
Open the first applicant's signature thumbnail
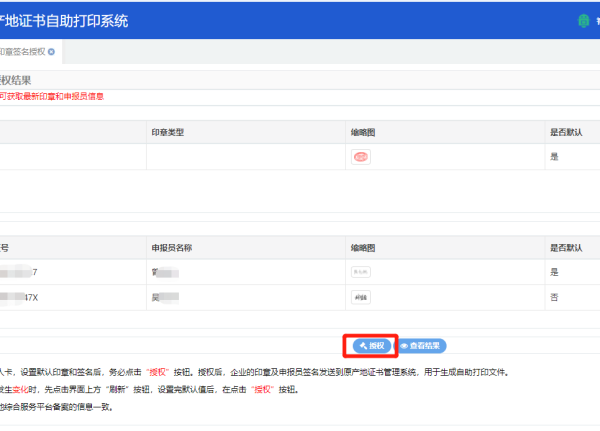tap(360, 272)
